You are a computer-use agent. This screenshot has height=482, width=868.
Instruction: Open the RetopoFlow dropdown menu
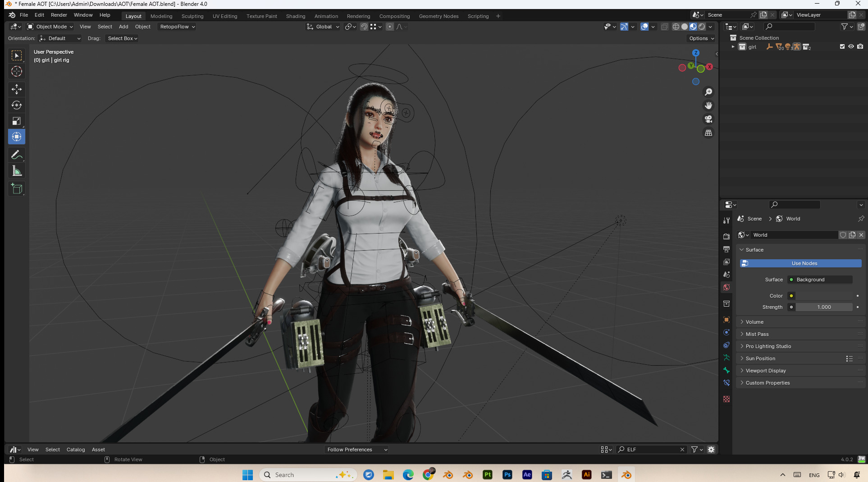coord(177,27)
